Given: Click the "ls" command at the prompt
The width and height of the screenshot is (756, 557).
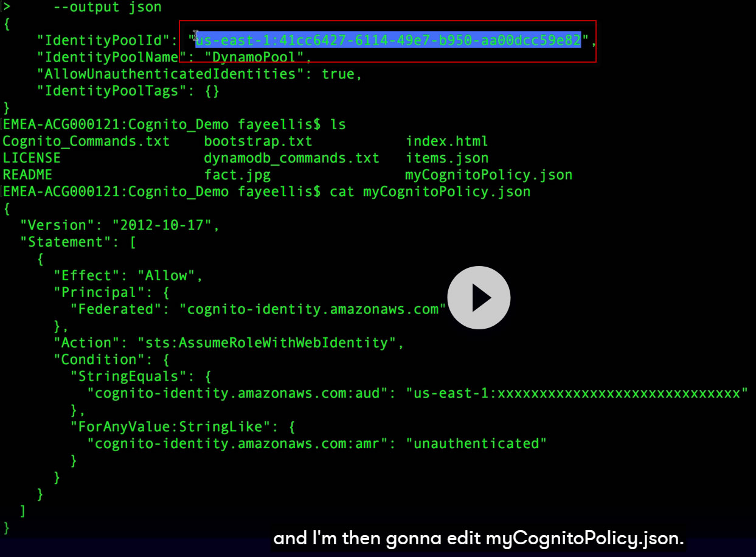Looking at the screenshot, I should pos(338,124).
